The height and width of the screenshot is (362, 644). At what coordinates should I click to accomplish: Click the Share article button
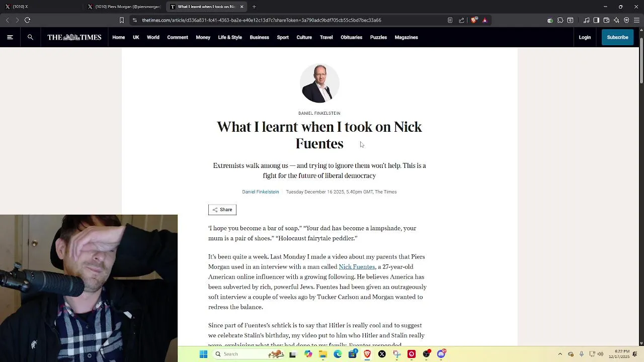pyautogui.click(x=222, y=210)
